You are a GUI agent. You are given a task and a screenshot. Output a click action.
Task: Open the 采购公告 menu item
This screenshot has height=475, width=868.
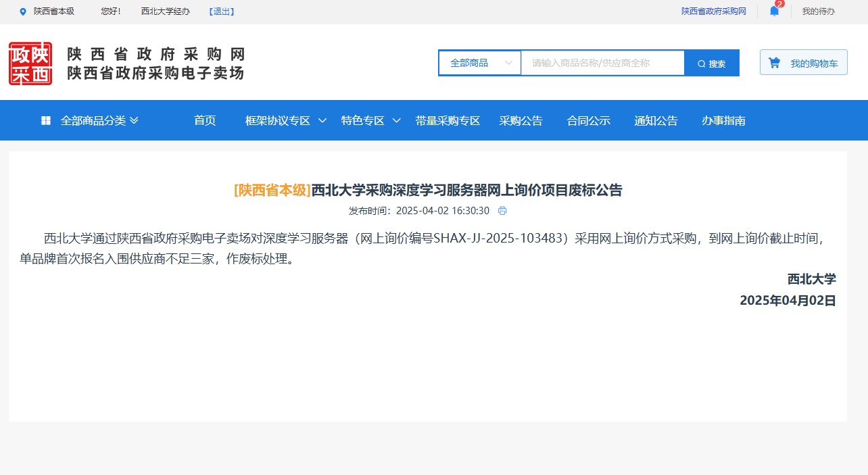point(521,120)
